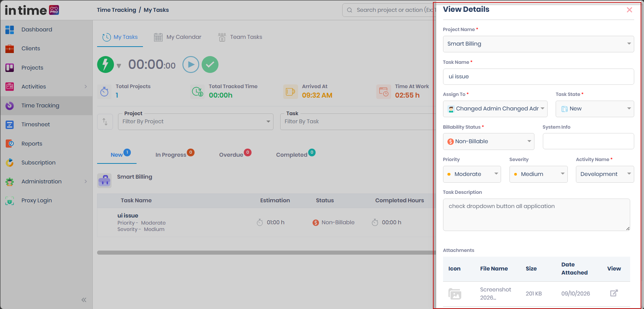Click the Task Name input field

coord(538,77)
